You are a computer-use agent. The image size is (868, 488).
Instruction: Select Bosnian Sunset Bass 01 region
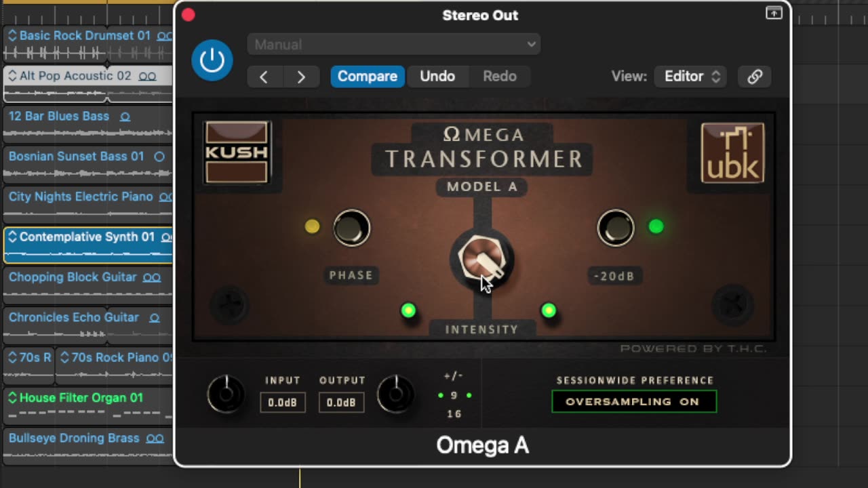88,165
